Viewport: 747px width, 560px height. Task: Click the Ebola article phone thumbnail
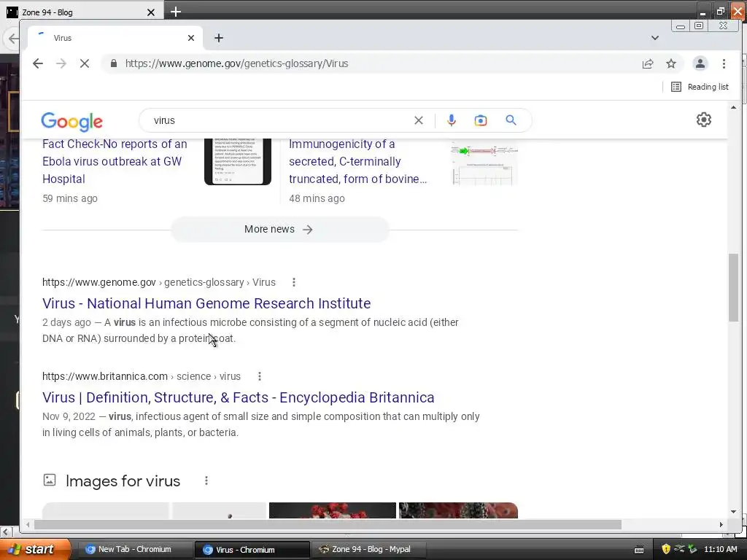(x=238, y=162)
